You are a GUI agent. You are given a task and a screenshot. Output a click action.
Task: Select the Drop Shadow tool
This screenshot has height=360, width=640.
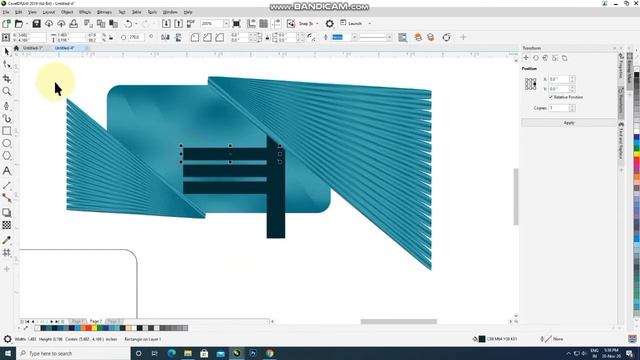[x=7, y=213]
